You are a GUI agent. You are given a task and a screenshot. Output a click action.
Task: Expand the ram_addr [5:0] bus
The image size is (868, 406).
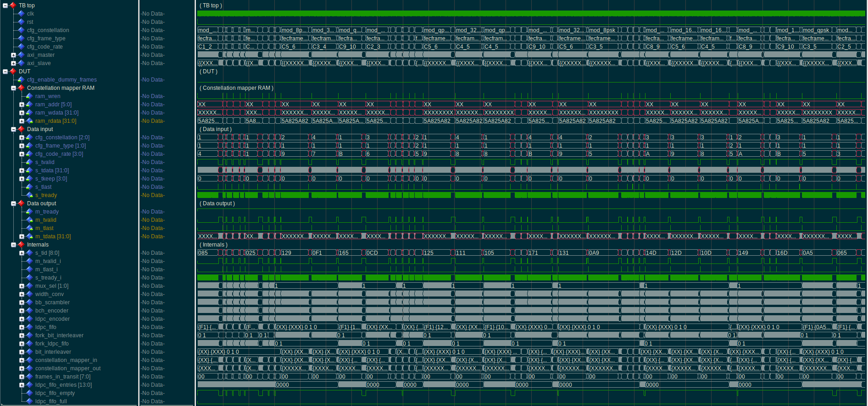(x=22, y=104)
